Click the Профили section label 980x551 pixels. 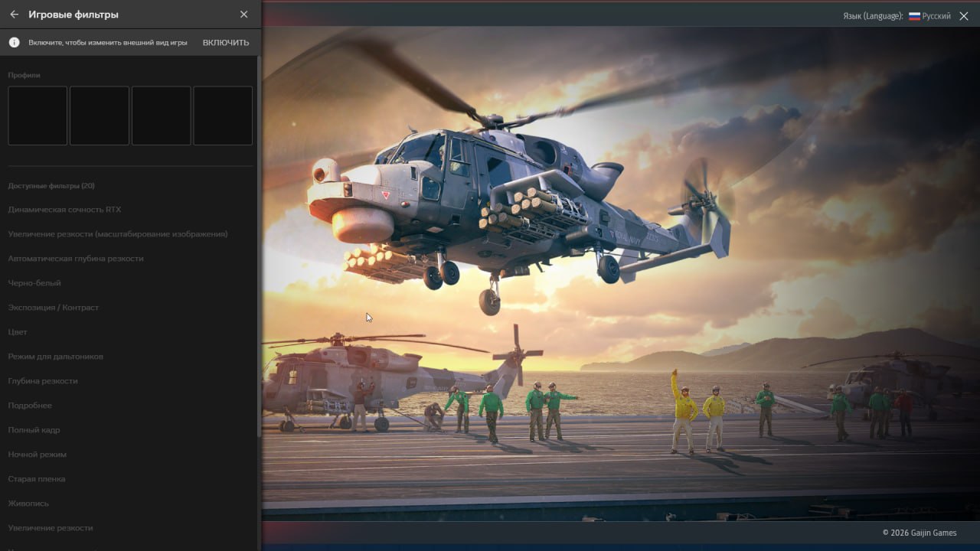click(24, 76)
